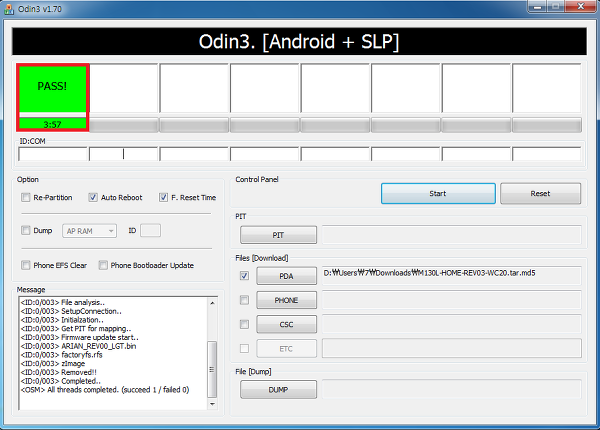The height and width of the screenshot is (430, 600).
Task: Click the 'Completed..' log line
Action: [61, 381]
